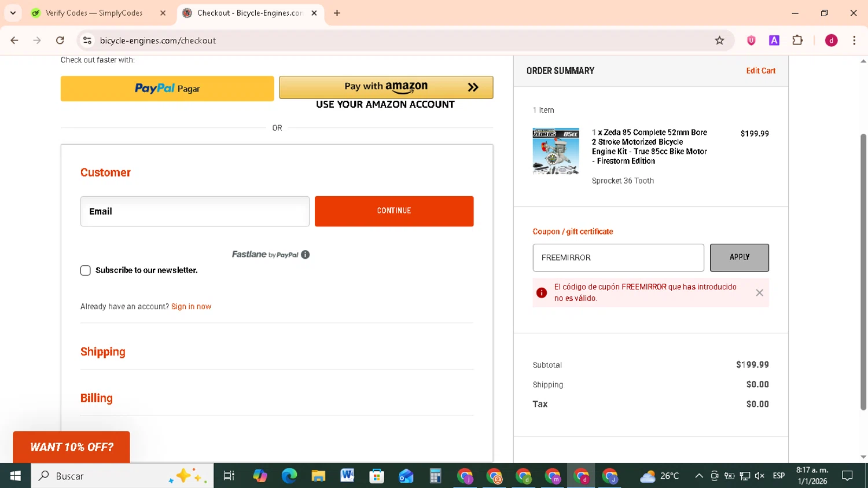The width and height of the screenshot is (868, 488).
Task: Click the Fastlane info icon
Action: coord(306,255)
